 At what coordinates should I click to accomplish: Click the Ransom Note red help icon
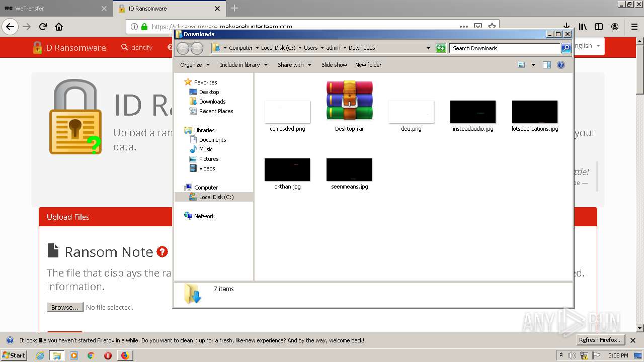pos(162,251)
